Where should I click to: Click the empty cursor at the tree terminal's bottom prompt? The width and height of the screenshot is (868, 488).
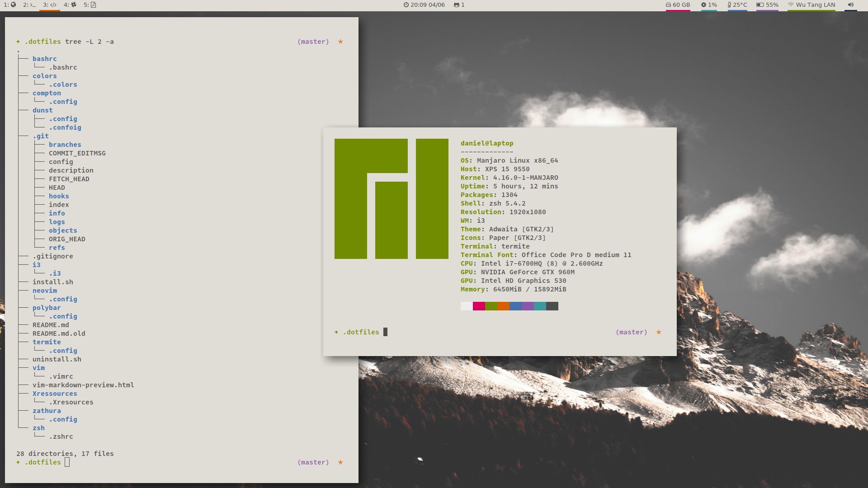pos(67,462)
